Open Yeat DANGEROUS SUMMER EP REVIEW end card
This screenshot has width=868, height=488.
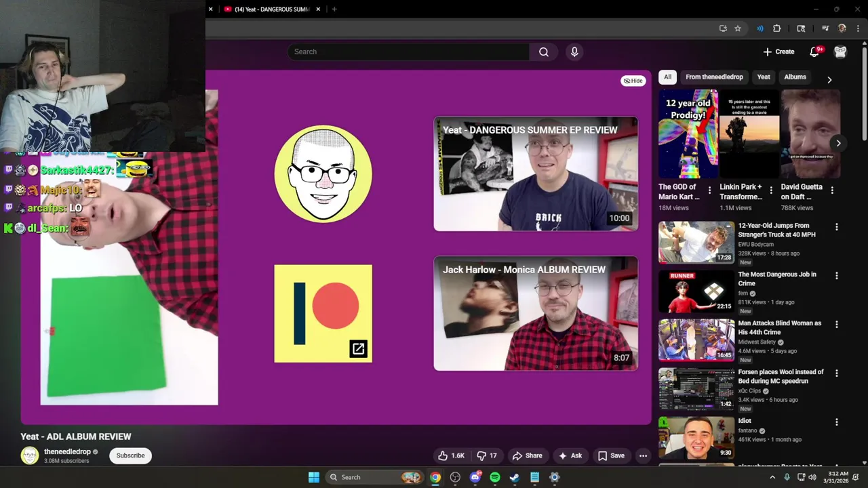click(x=536, y=174)
